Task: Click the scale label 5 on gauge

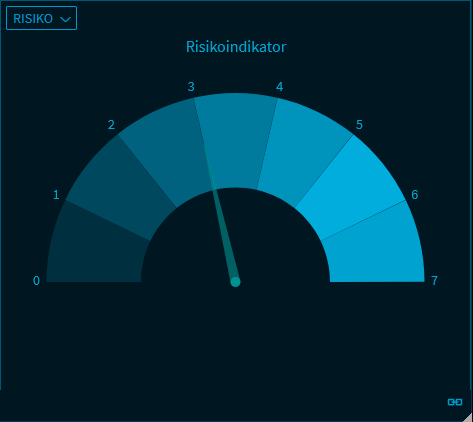Action: (359, 125)
